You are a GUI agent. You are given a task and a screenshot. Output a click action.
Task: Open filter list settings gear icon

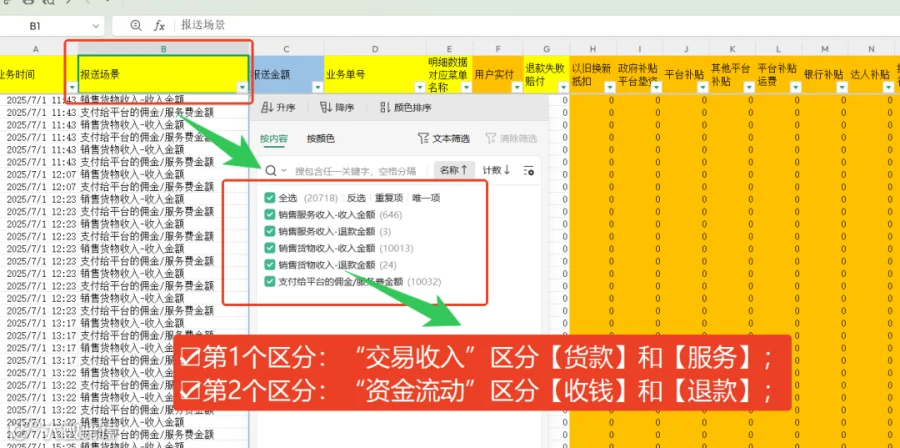[x=529, y=170]
